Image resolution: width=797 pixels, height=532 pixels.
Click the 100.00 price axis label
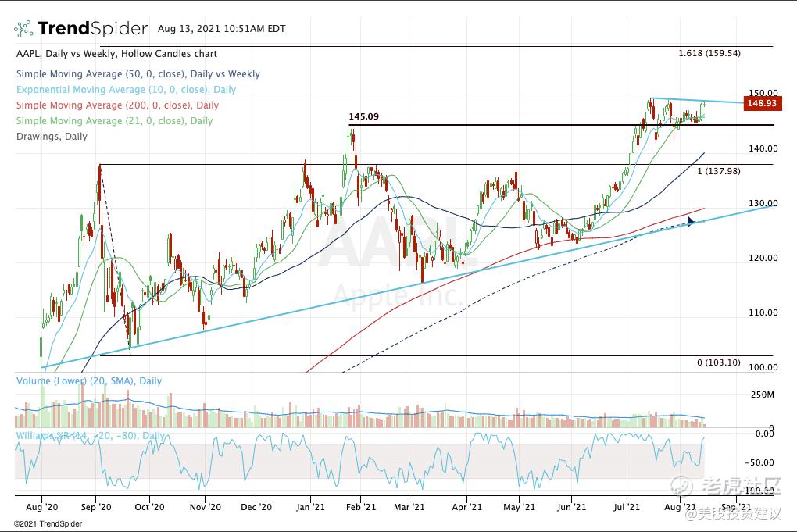coord(763,367)
